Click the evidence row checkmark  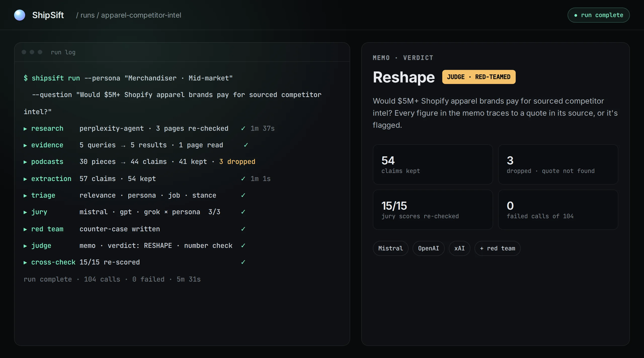(x=246, y=145)
